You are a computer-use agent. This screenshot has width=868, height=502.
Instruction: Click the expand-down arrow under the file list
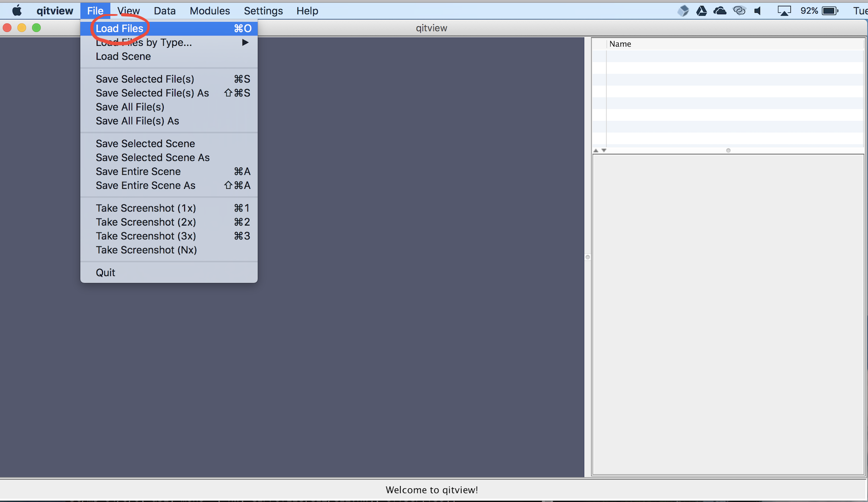[x=604, y=150]
